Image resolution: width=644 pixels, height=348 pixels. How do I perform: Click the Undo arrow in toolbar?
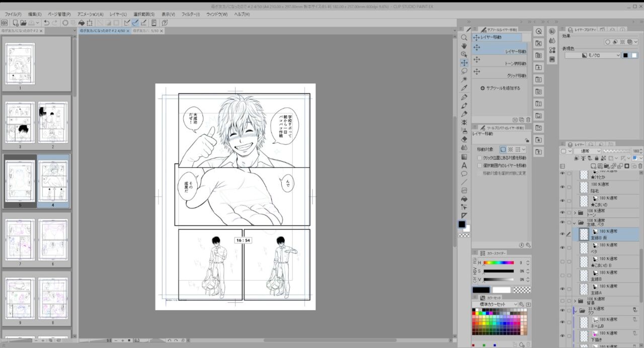pos(46,23)
